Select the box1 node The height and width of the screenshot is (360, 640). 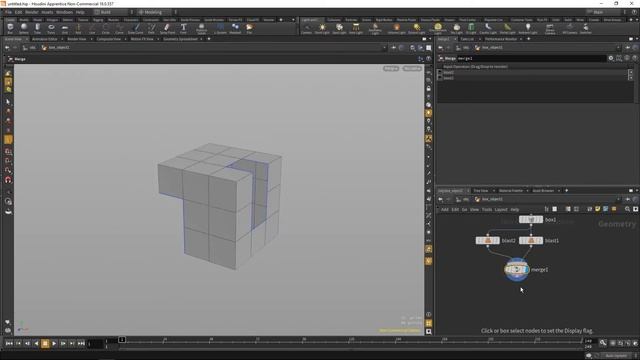531,220
